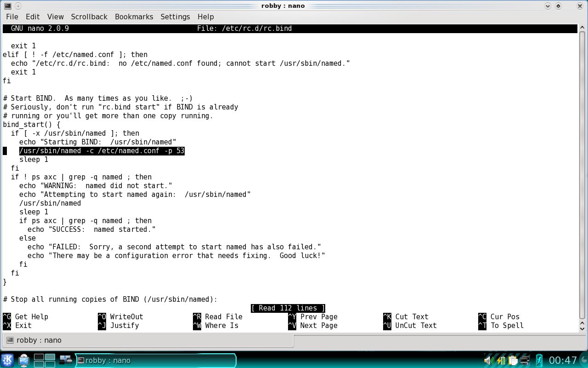The height and width of the screenshot is (368, 588).
Task: Switch to top-left virtual desktop in pager
Action: click(39, 357)
